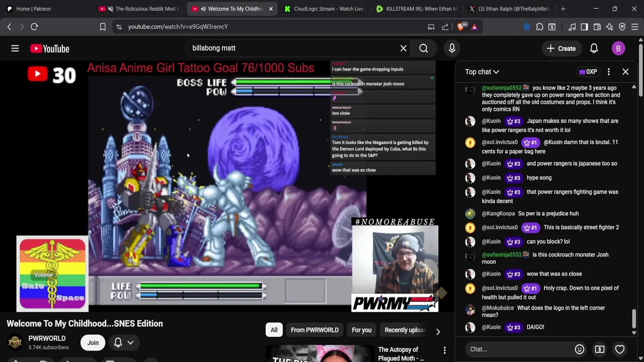Open Brave Rewards triangle icon
Screen dimensions: 644x362
coord(474,27)
